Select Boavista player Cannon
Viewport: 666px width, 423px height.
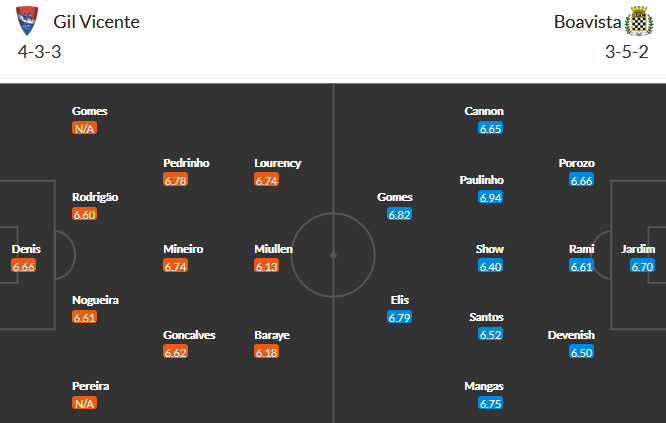coord(484,111)
